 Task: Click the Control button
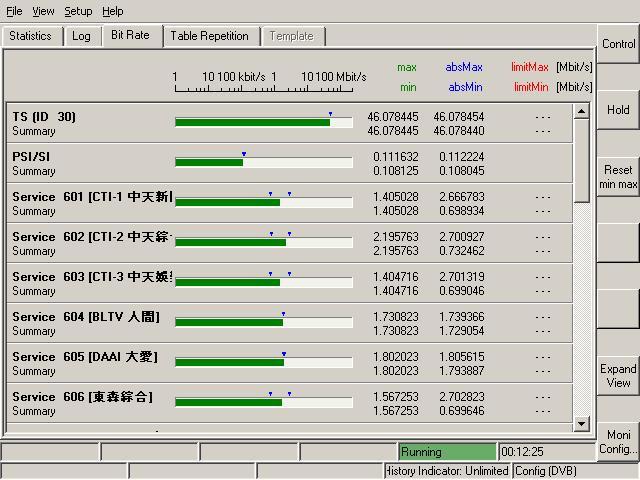(618, 44)
